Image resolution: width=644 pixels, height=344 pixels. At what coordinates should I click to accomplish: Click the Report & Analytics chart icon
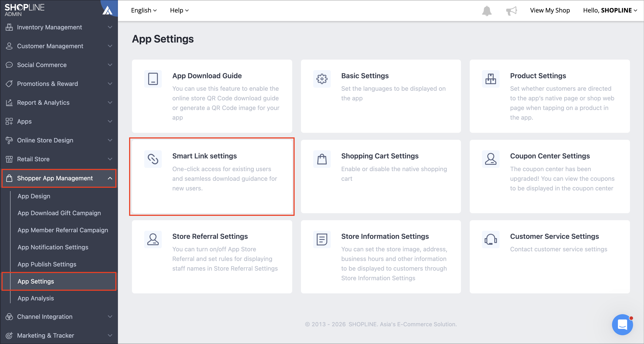9,103
